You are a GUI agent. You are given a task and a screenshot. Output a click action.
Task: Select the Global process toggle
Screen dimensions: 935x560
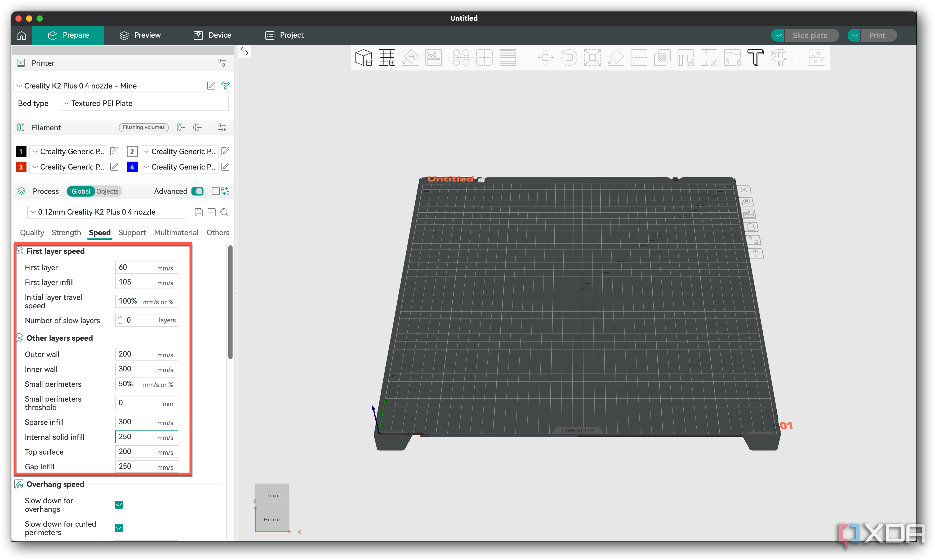[81, 191]
